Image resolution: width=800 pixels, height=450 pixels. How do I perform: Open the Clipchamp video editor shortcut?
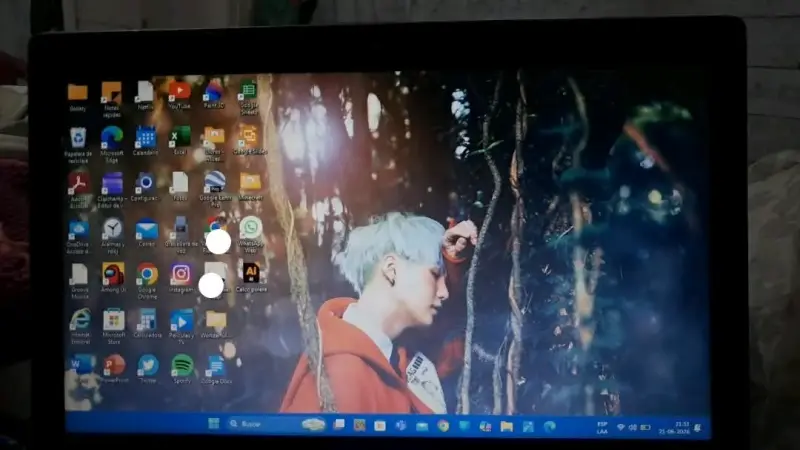point(112,191)
